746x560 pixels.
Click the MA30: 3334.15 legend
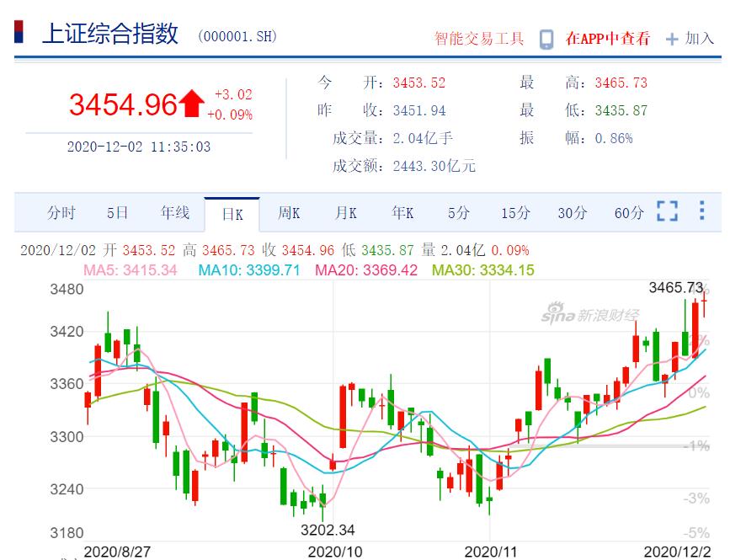pyautogui.click(x=483, y=270)
